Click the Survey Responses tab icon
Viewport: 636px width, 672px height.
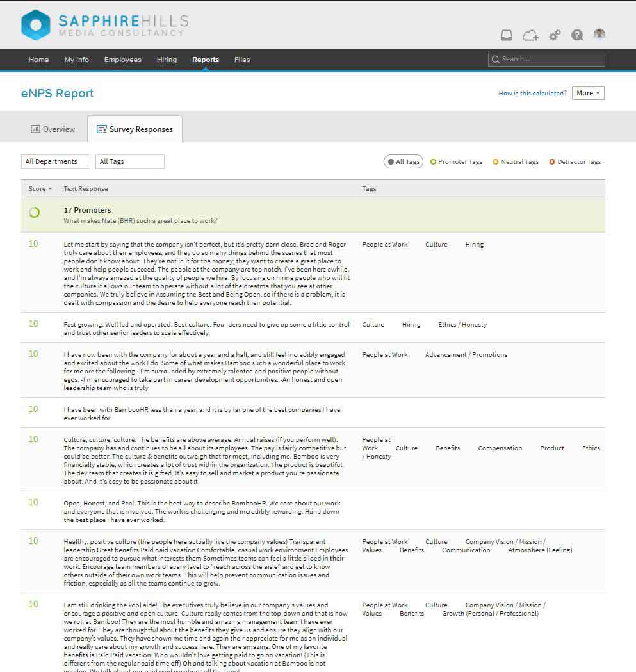point(102,129)
